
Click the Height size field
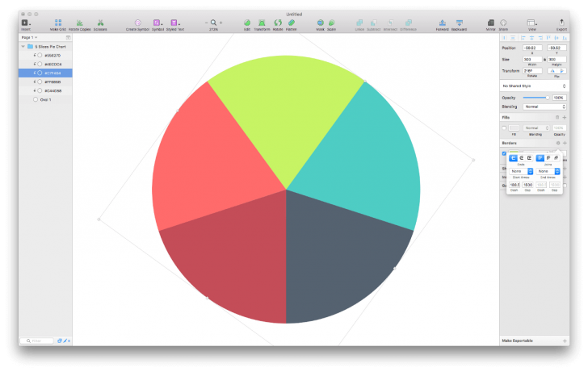(x=556, y=59)
